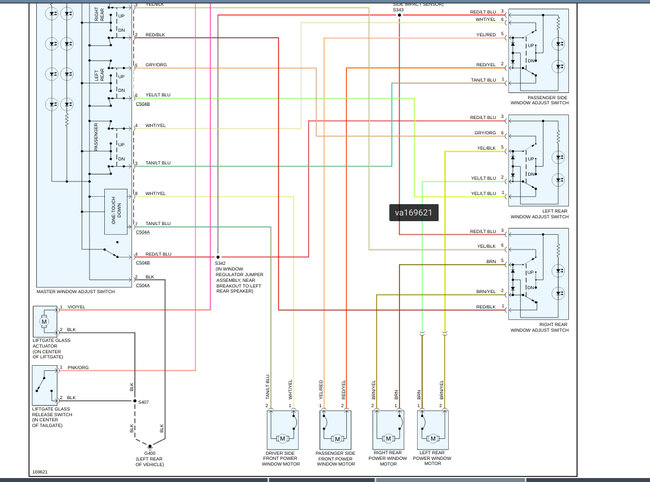Select RED/YEL wire label on passenger side switch
This screenshot has height=482, width=650.
coord(486,65)
